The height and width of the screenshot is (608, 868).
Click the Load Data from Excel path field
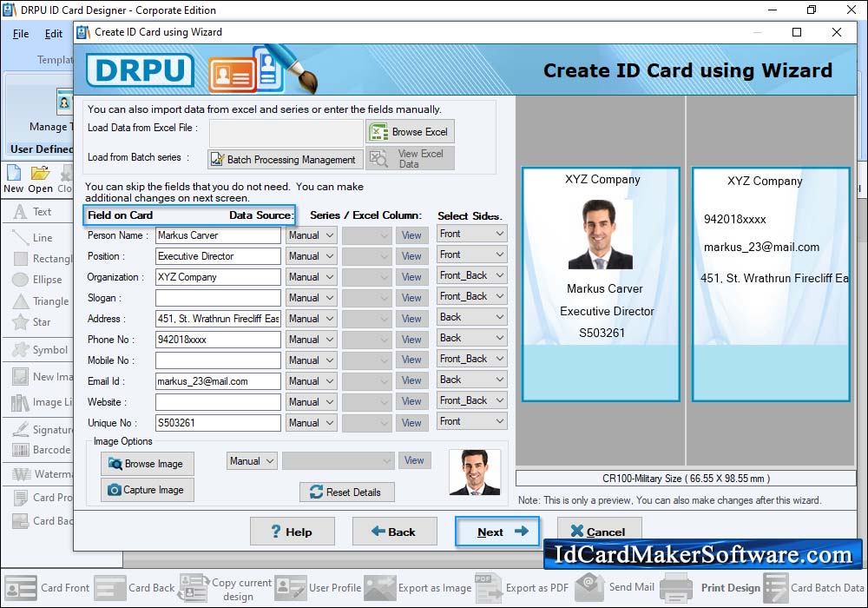click(286, 133)
